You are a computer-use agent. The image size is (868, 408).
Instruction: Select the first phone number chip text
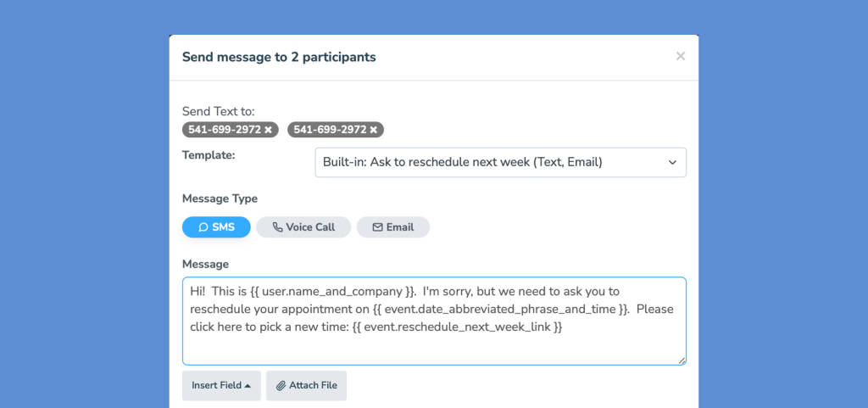click(224, 130)
